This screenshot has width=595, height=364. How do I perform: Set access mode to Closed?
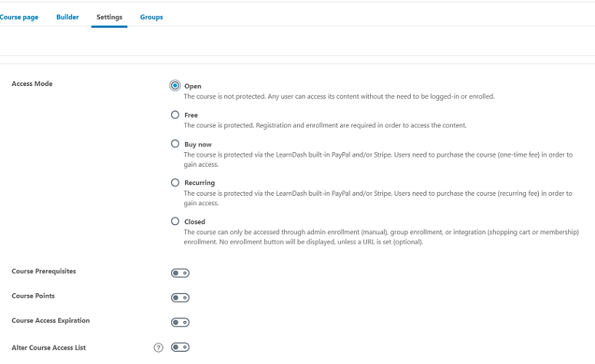click(x=175, y=221)
